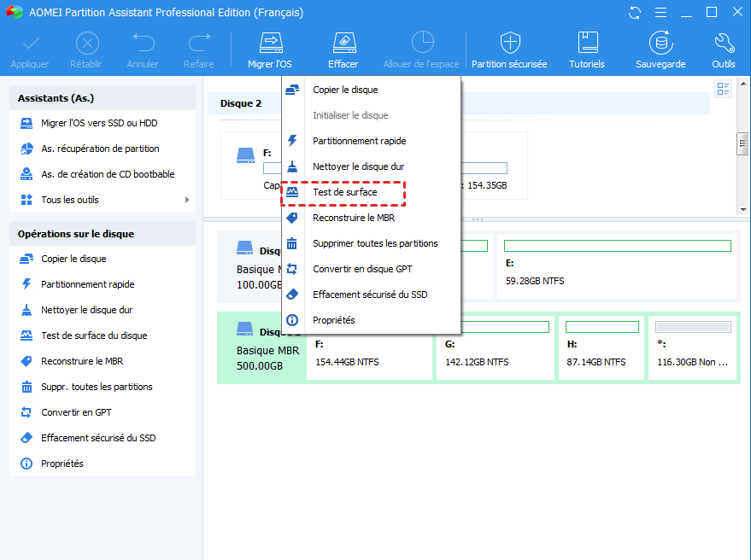This screenshot has height=560, width=751.
Task: Click Nettoyer le disque dur in sidebar
Action: pos(103,310)
